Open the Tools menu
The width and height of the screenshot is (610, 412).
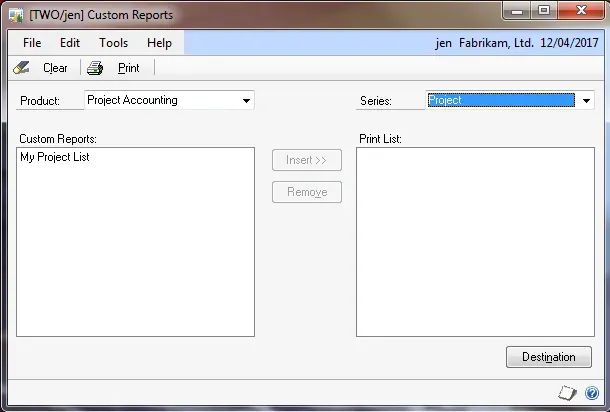113,43
